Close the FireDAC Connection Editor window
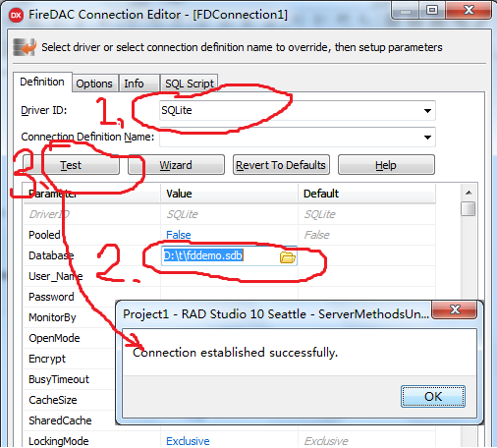This screenshot has height=448, width=497. point(469,10)
